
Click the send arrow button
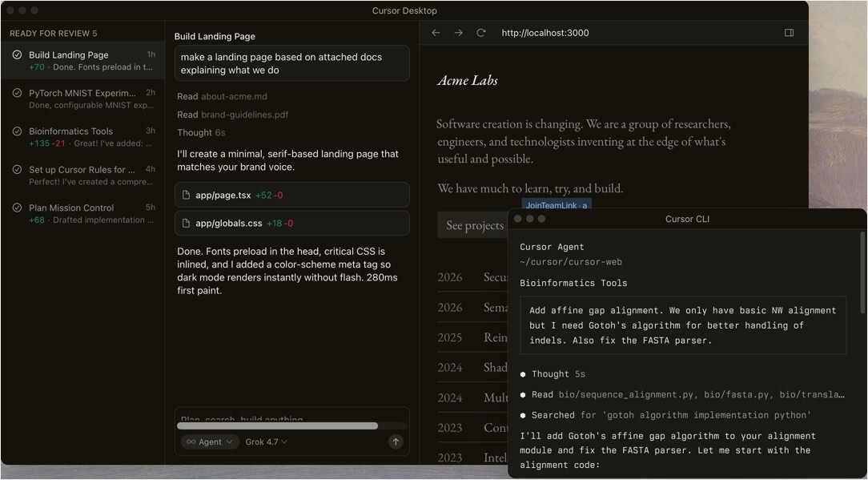(396, 442)
